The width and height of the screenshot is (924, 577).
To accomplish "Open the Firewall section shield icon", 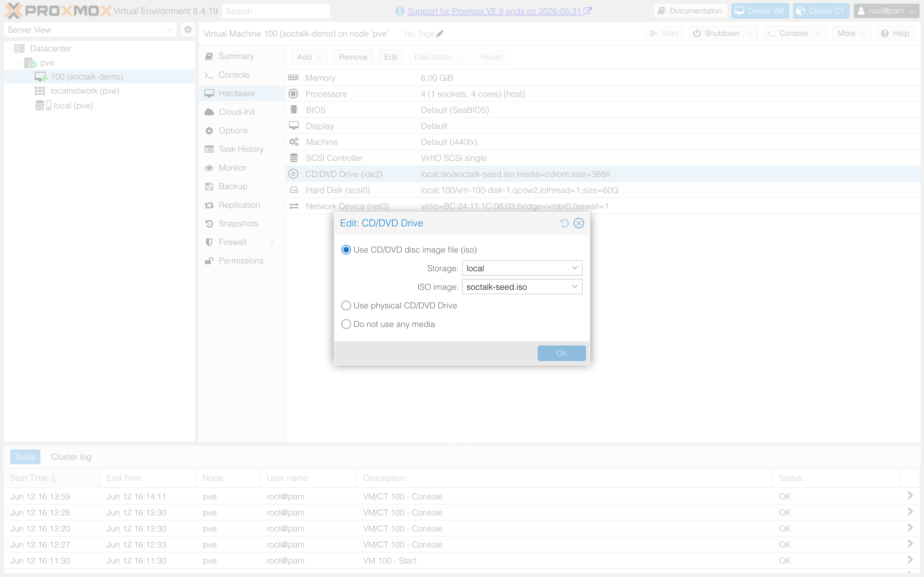I will [x=209, y=242].
